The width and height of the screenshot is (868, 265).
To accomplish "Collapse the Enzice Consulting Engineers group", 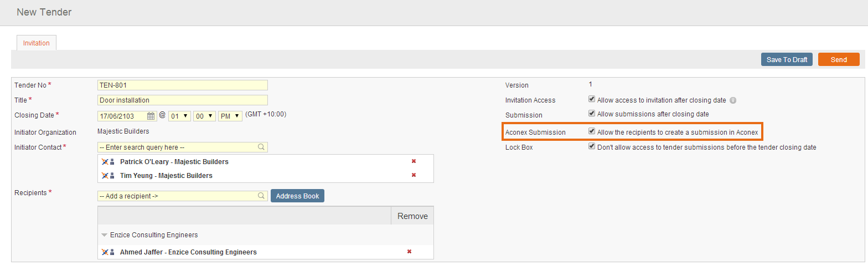I will pos(104,235).
